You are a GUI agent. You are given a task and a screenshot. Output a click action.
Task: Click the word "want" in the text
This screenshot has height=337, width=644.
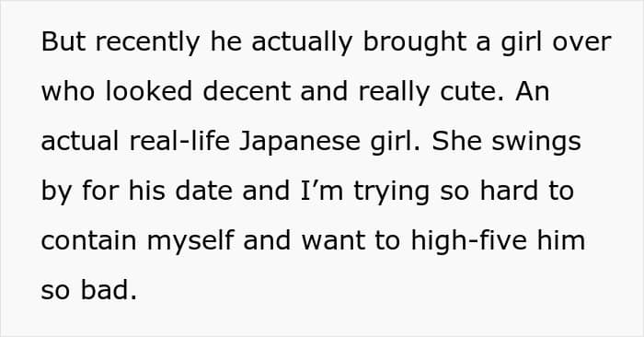click(333, 241)
